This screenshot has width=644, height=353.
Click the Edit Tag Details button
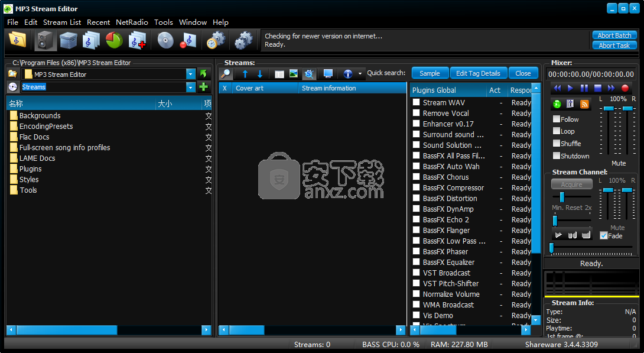(x=478, y=73)
